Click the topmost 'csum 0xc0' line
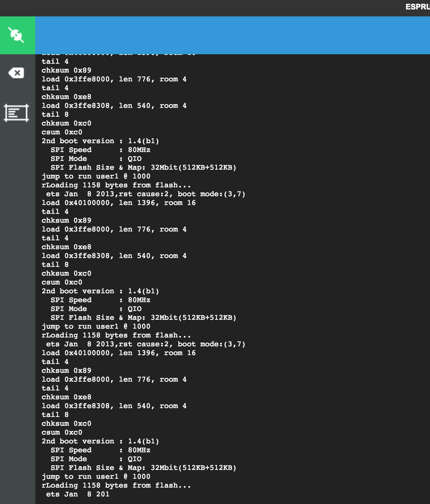Viewport: 430px width, 504px height. [62, 132]
